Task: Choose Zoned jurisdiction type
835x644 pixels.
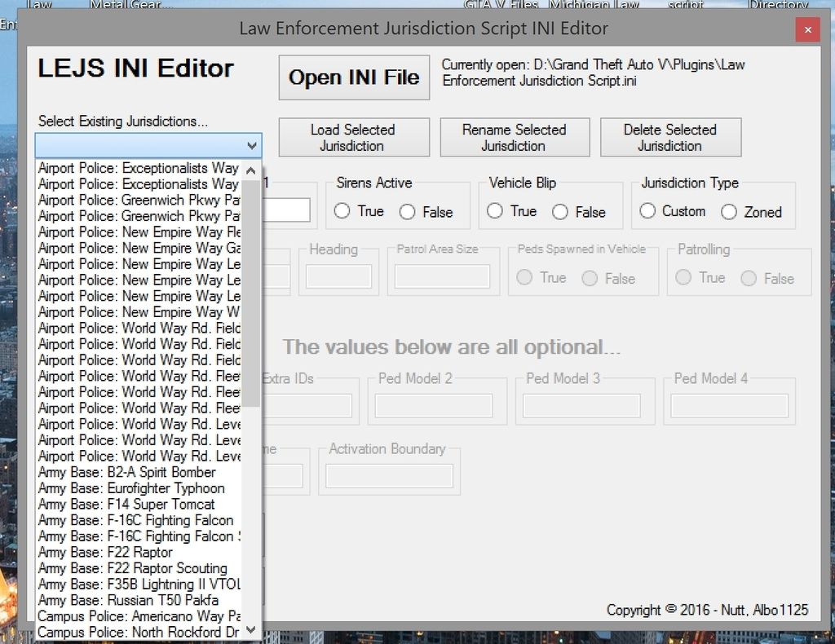Action: [729, 212]
